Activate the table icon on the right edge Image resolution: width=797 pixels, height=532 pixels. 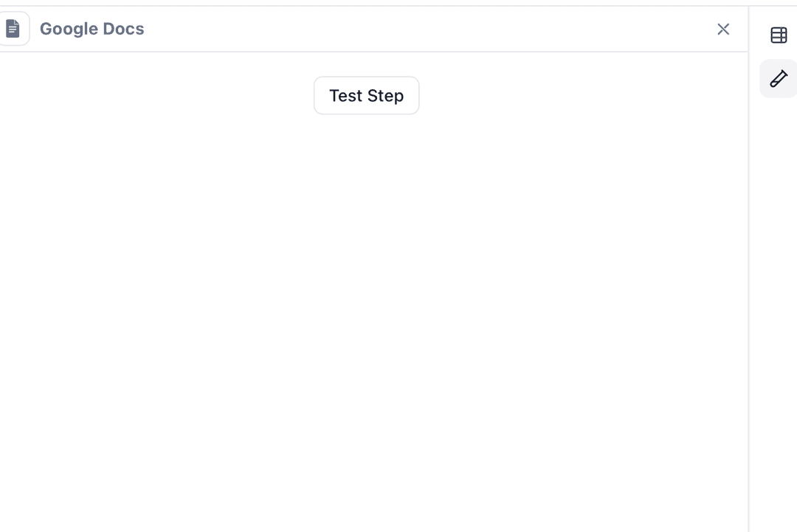tap(779, 35)
